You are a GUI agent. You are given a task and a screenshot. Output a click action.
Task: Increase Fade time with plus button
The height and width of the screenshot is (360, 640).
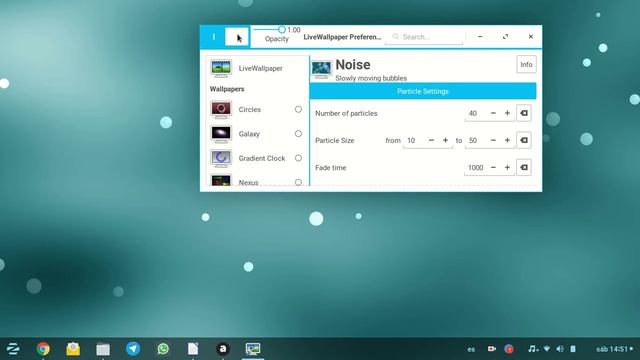coord(507,167)
